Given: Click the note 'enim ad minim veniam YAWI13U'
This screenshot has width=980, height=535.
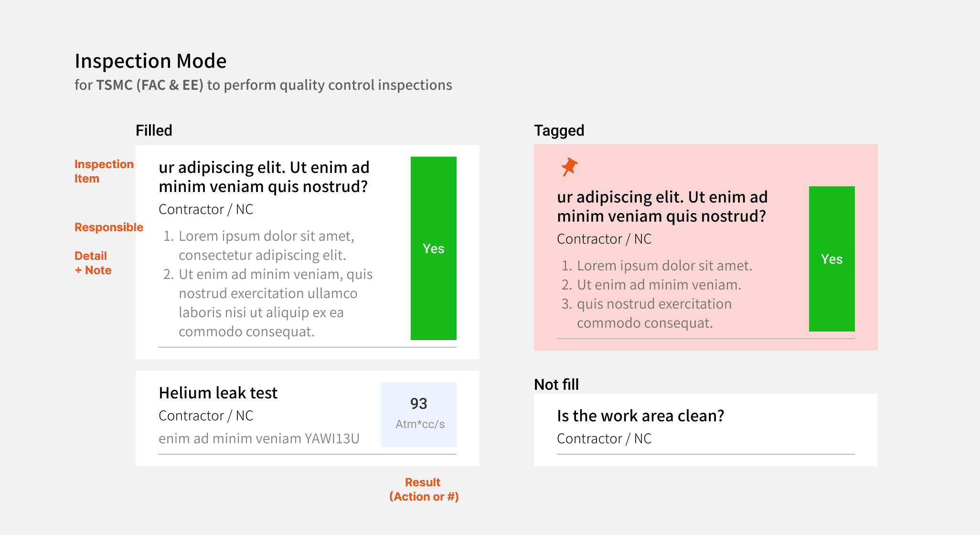Looking at the screenshot, I should (x=259, y=439).
